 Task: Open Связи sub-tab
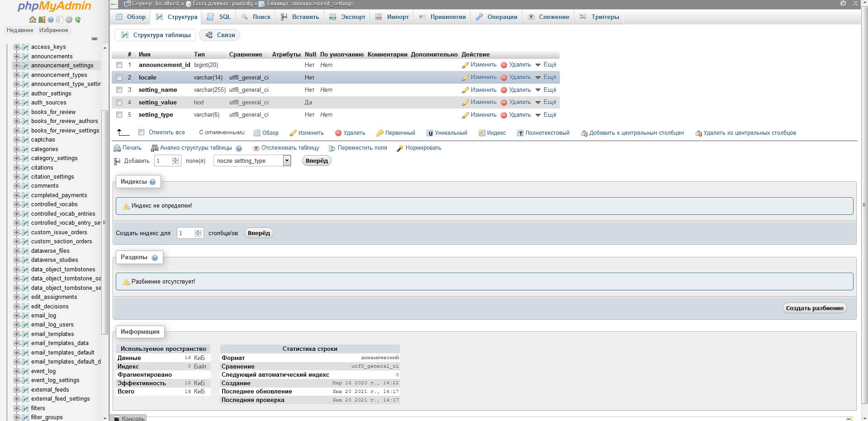[x=220, y=35]
